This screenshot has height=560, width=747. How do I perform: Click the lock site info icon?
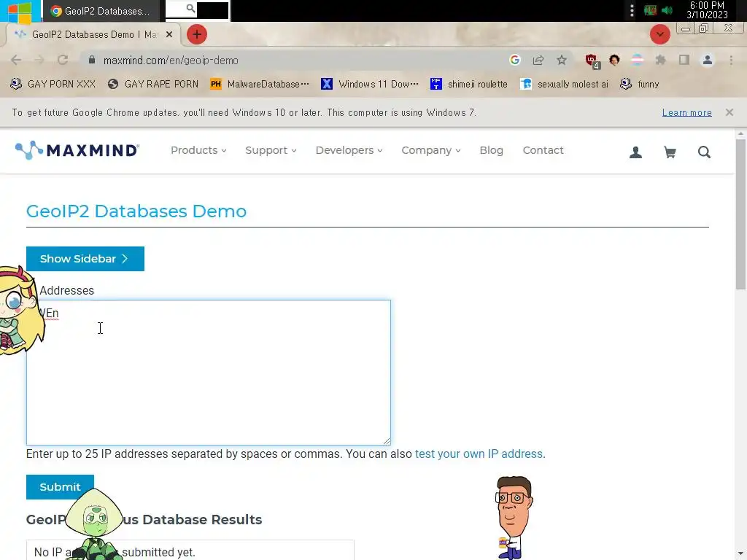(x=92, y=60)
